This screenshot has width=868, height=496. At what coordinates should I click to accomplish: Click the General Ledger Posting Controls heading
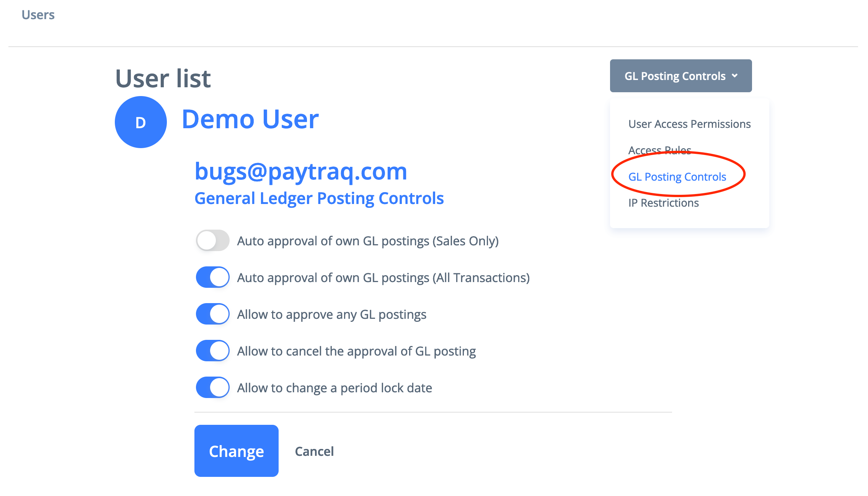point(319,198)
